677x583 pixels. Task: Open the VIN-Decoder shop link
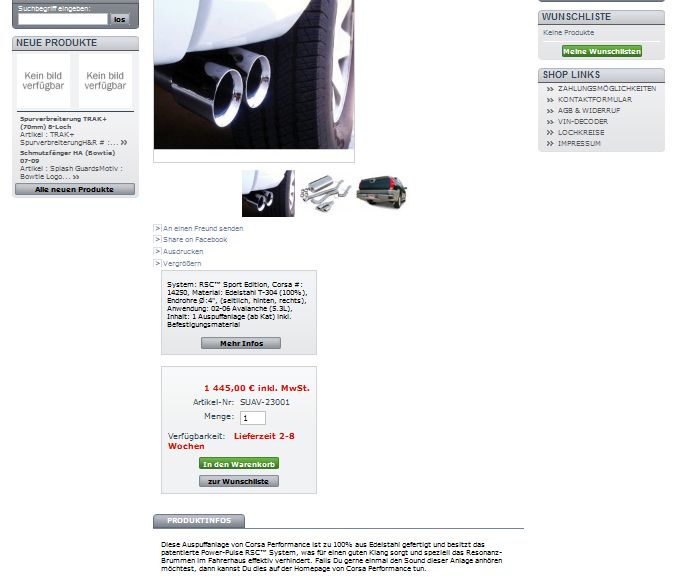[x=582, y=122]
